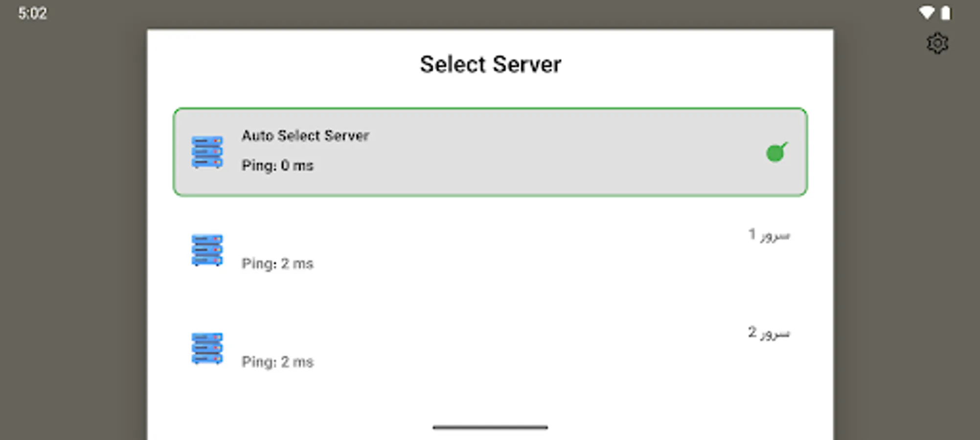Click the Ping: 0 ms label
980x440 pixels.
coord(277,165)
